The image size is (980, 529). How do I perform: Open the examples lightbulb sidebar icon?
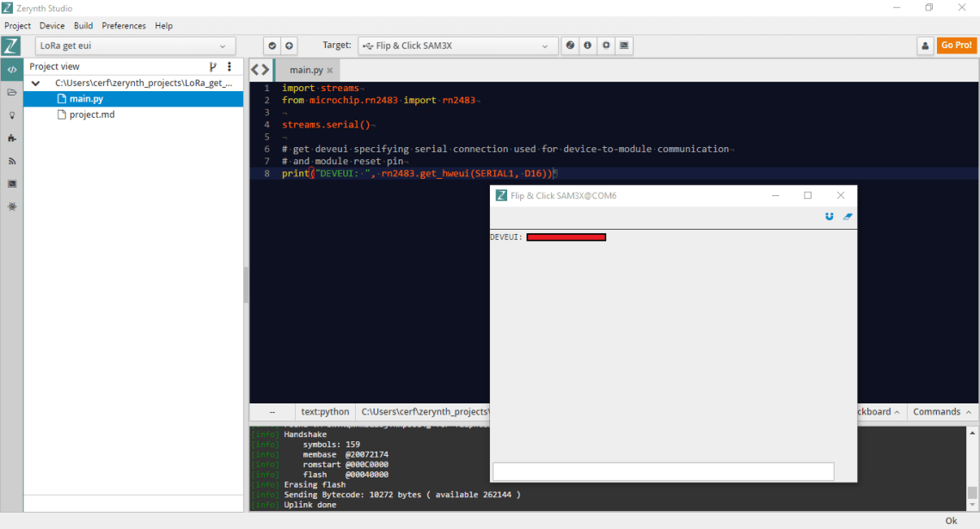pos(12,115)
